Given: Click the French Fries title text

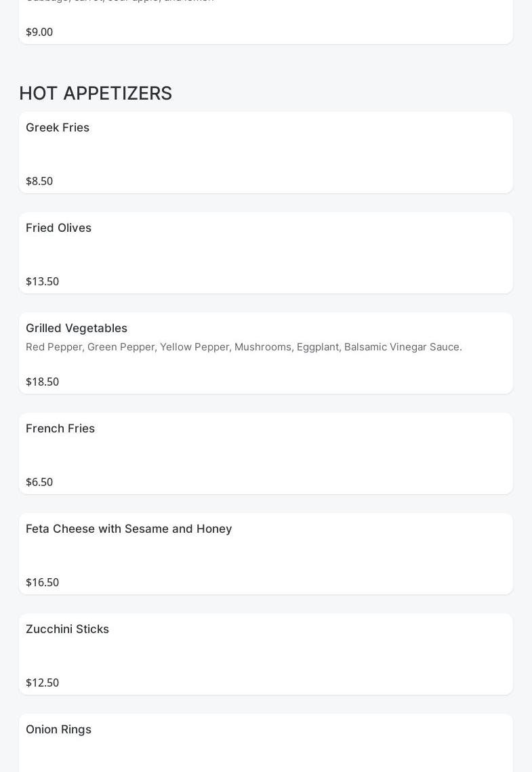Looking at the screenshot, I should tap(60, 428).
